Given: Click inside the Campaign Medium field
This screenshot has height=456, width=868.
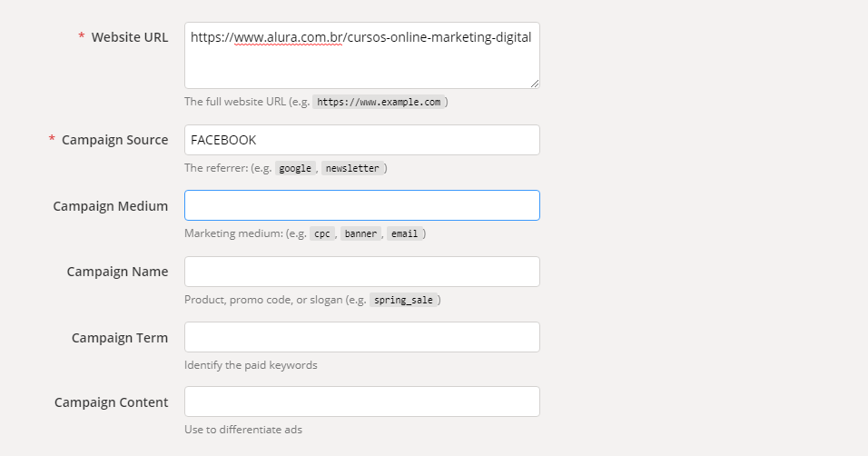Looking at the screenshot, I should click(x=361, y=205).
